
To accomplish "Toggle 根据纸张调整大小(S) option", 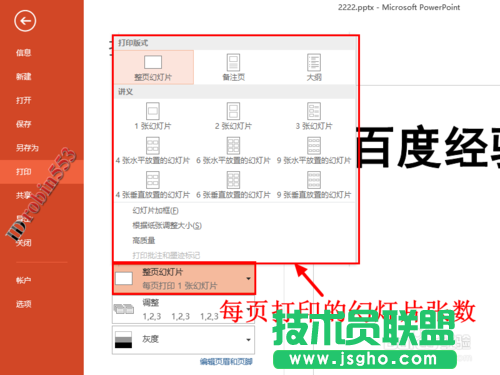I will click(x=167, y=226).
